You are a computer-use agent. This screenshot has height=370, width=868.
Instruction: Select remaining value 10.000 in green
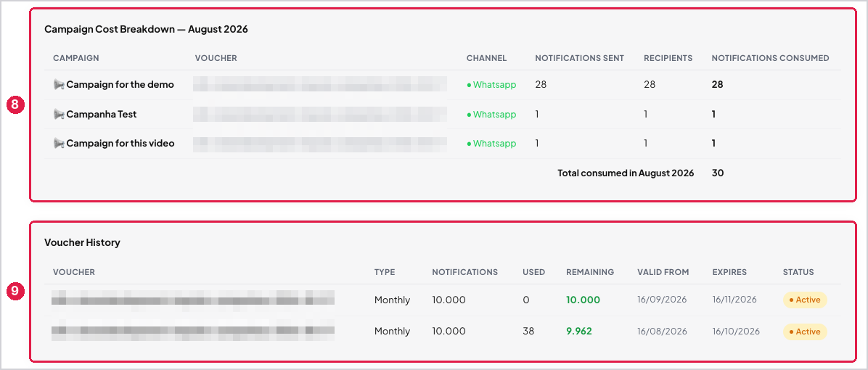click(x=583, y=300)
